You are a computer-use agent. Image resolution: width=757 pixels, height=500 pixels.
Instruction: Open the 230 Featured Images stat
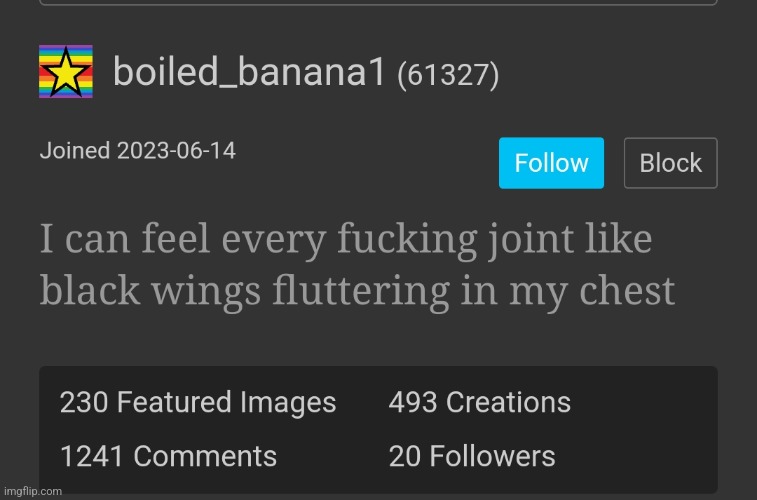coord(198,403)
